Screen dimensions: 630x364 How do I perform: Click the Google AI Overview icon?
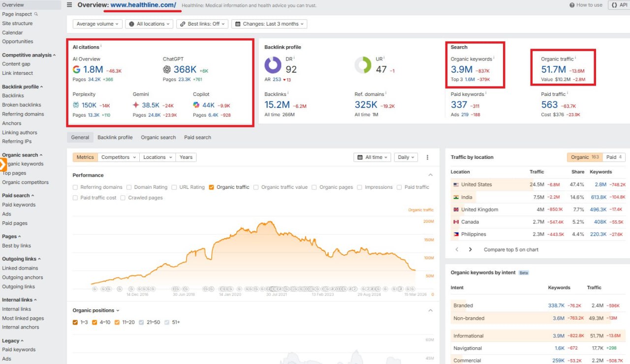click(x=76, y=70)
